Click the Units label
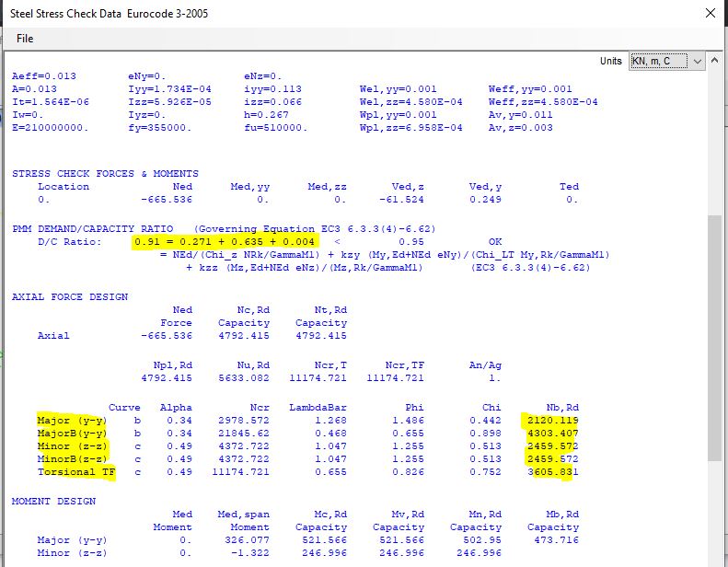Image resolution: width=728 pixels, height=567 pixels. pos(610,61)
